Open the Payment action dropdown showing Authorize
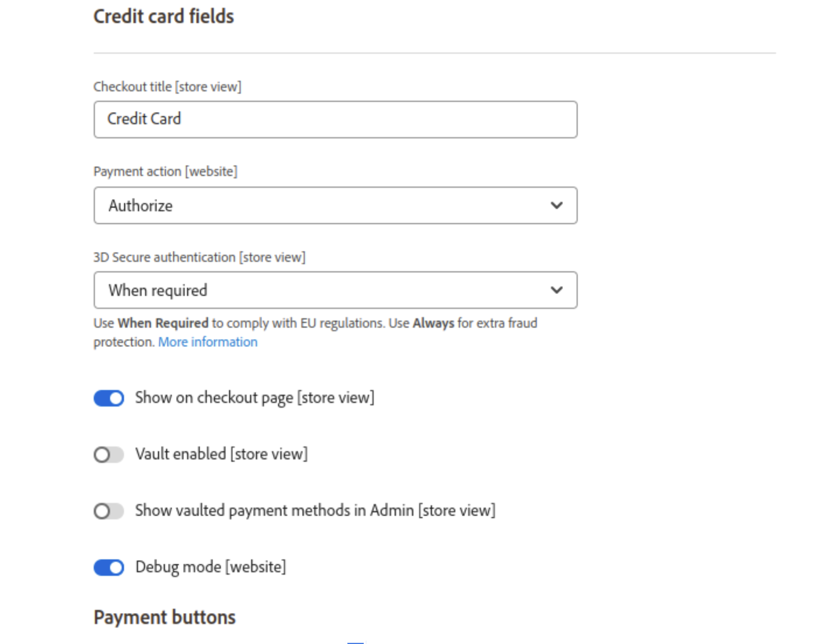The height and width of the screenshot is (644, 820). (x=335, y=205)
